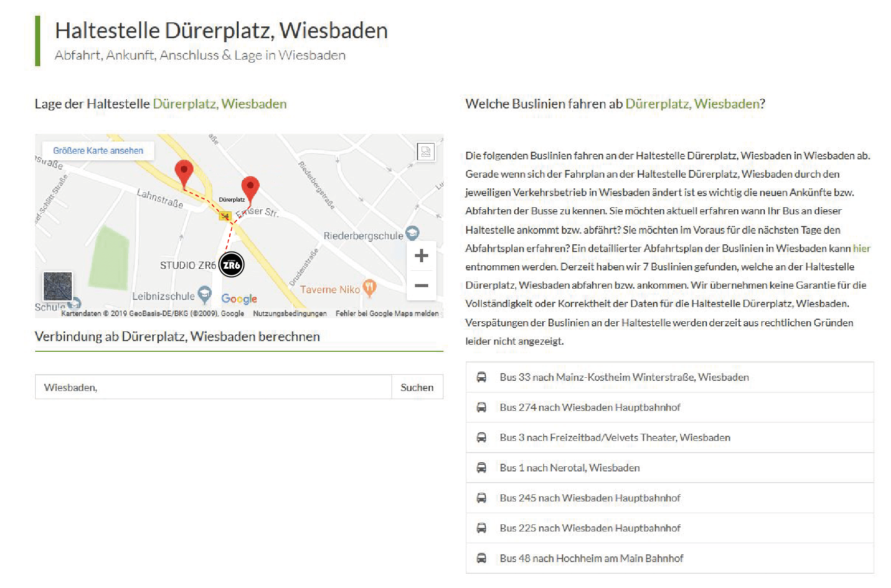Select Bus 3 nach Freizeitbad/Velvets Theater
Viewport: 891px width, 588px height.
point(670,437)
